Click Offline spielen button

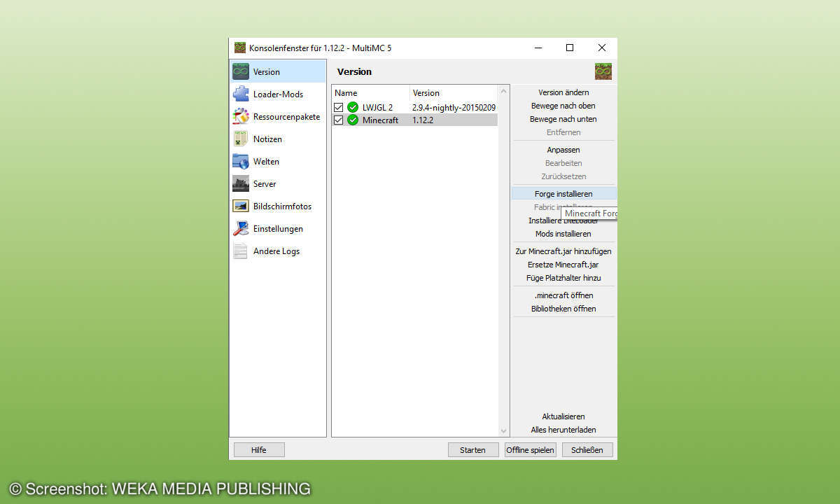click(530, 450)
